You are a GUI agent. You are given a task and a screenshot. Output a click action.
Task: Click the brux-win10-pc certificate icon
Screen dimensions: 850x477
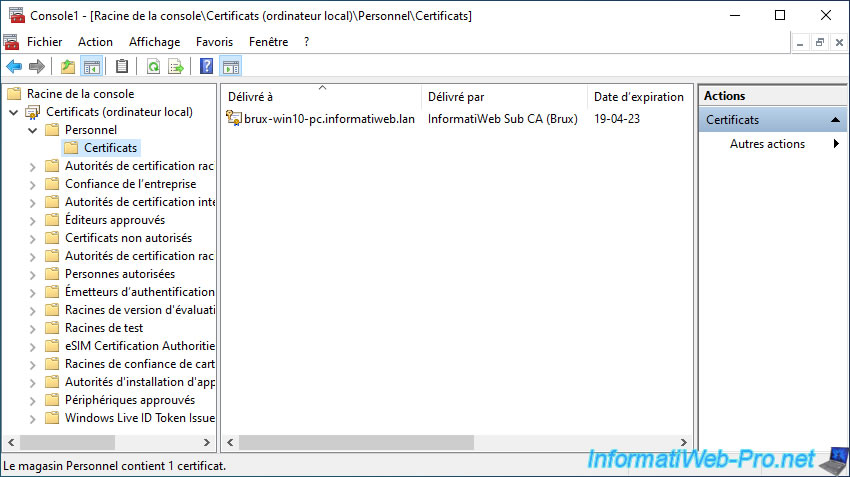tap(234, 118)
